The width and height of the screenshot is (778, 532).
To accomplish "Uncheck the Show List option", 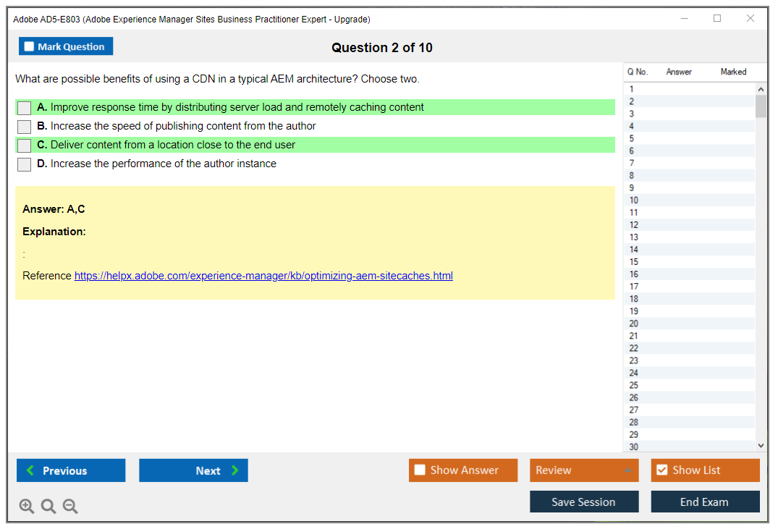I will 661,470.
